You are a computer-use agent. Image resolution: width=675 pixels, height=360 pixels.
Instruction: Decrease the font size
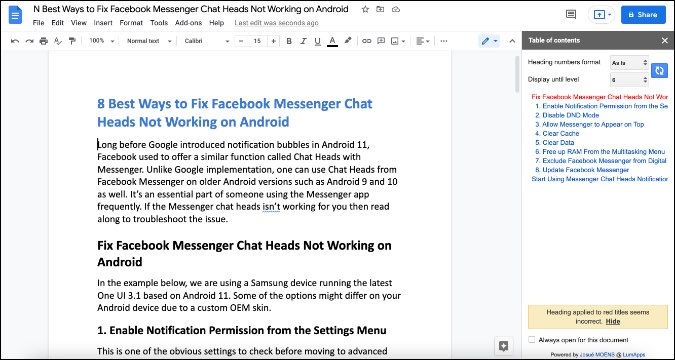point(241,41)
